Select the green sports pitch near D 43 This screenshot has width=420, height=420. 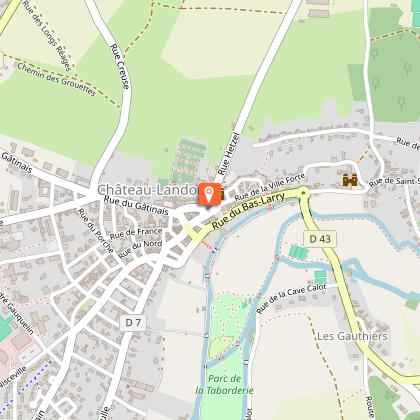pyautogui.click(x=298, y=252)
